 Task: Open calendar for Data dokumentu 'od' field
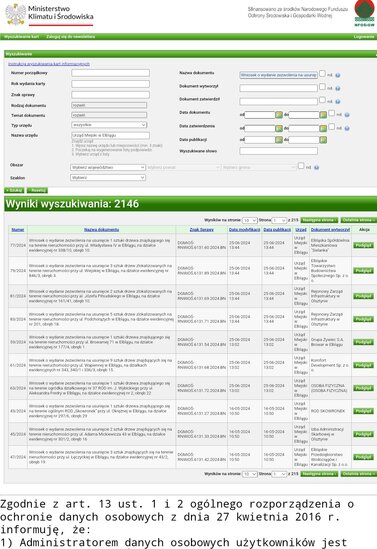279,115
